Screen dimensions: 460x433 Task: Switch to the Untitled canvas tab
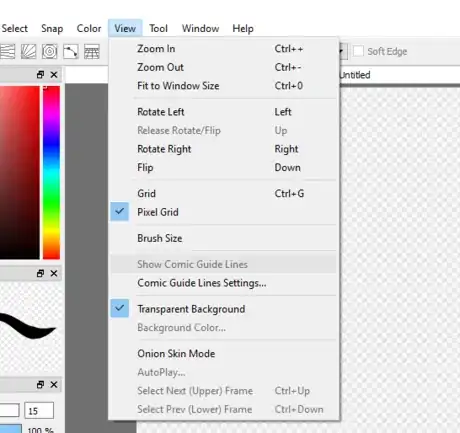pos(355,75)
